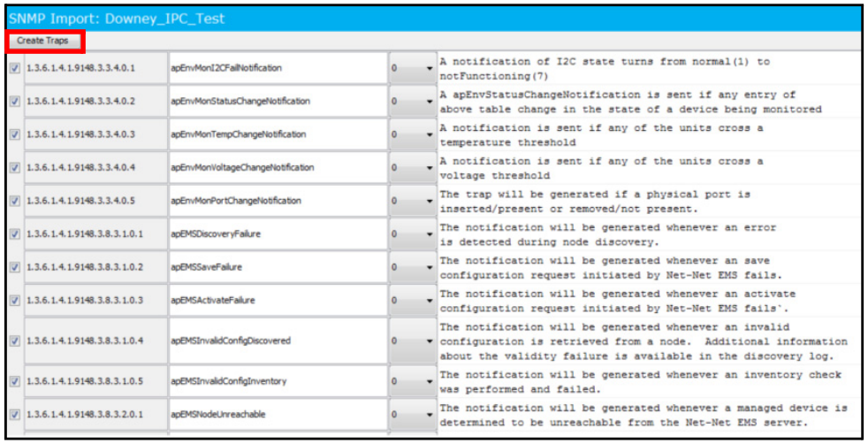Click the apEMSNodeUnreachable name field
The height and width of the screenshot is (444, 868).
[x=278, y=415]
